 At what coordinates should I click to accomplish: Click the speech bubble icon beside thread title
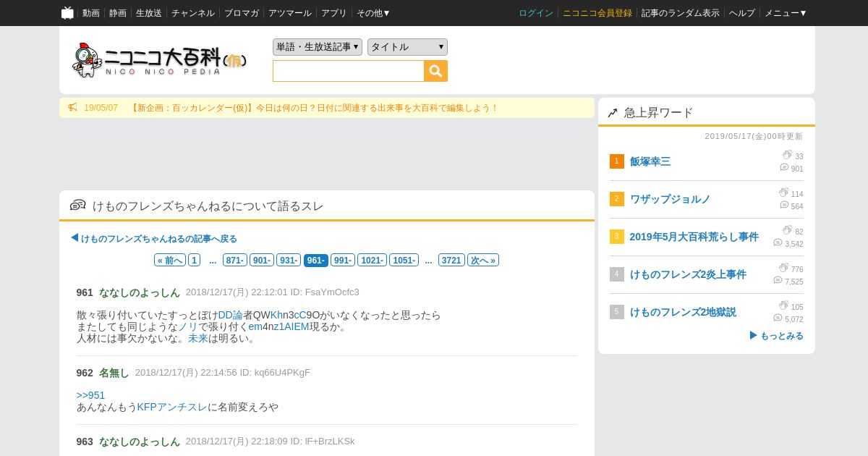(x=77, y=206)
